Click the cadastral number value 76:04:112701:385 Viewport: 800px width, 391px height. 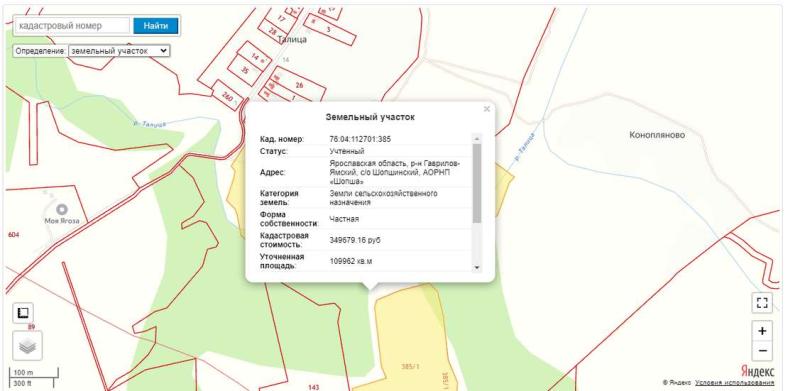coord(360,139)
